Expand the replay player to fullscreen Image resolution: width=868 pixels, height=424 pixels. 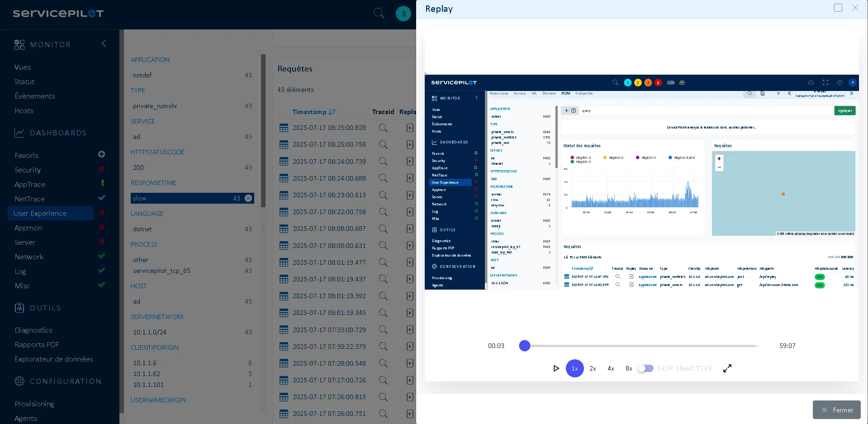[727, 368]
